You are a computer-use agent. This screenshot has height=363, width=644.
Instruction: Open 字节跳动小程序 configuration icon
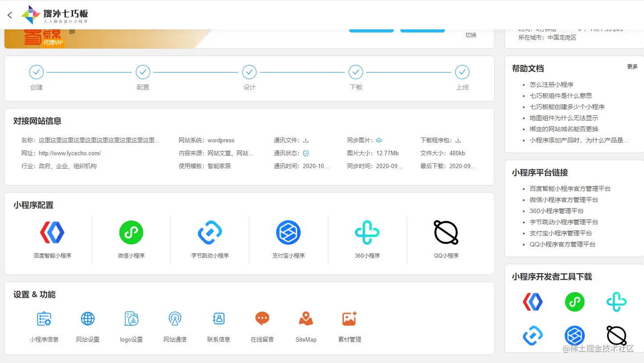(210, 232)
